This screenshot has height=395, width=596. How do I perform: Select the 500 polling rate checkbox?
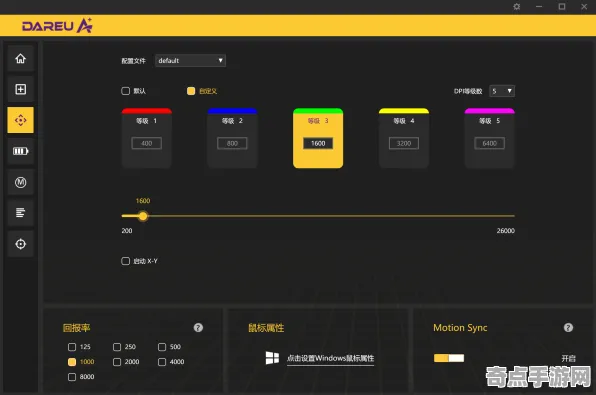pos(162,347)
